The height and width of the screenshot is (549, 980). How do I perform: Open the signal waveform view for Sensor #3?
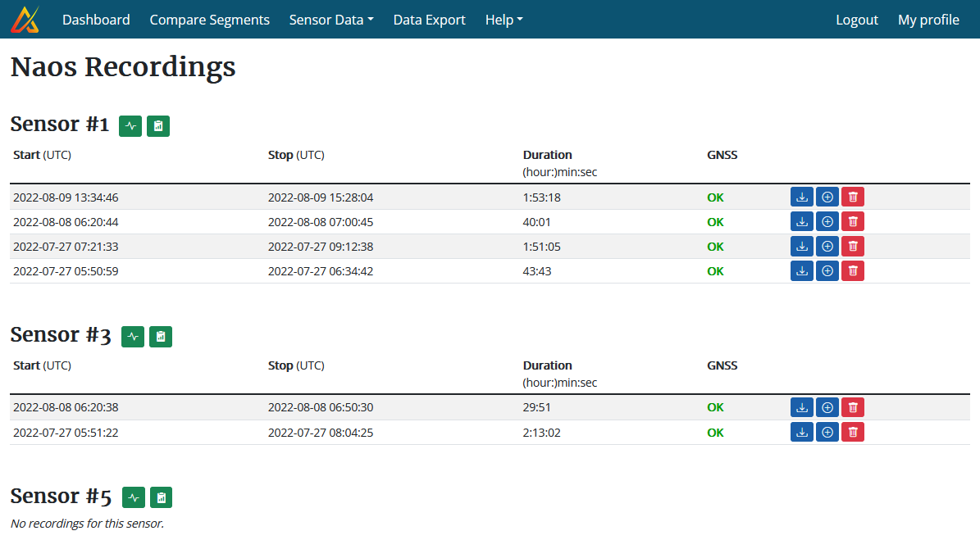click(132, 336)
